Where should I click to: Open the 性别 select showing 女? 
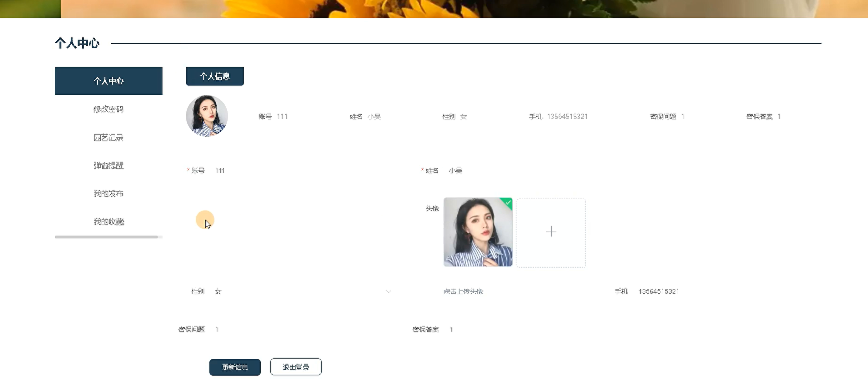tap(303, 291)
